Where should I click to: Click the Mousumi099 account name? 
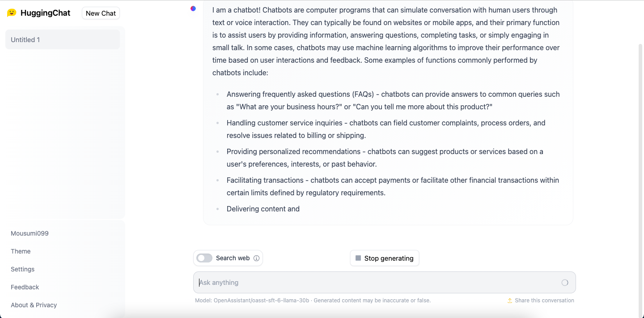(30, 233)
